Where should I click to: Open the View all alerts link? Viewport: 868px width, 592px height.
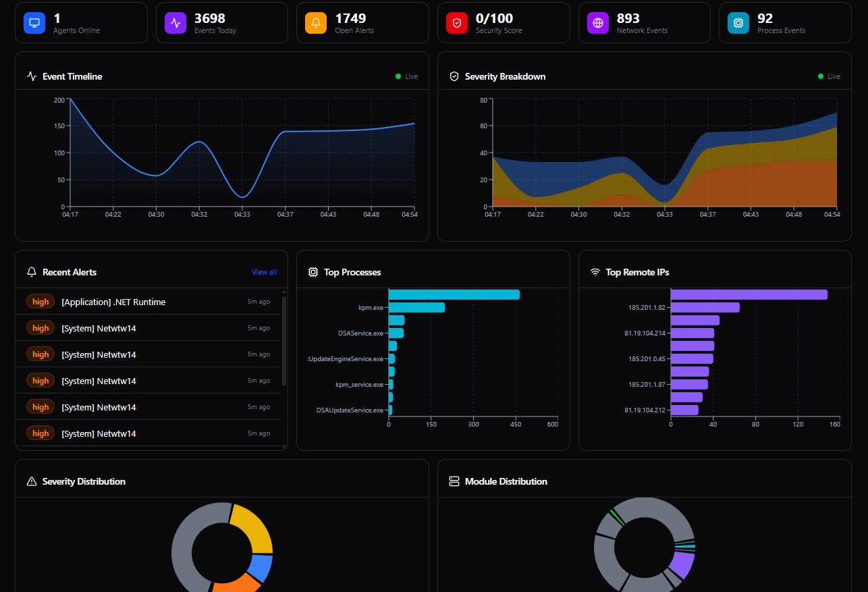click(x=264, y=271)
